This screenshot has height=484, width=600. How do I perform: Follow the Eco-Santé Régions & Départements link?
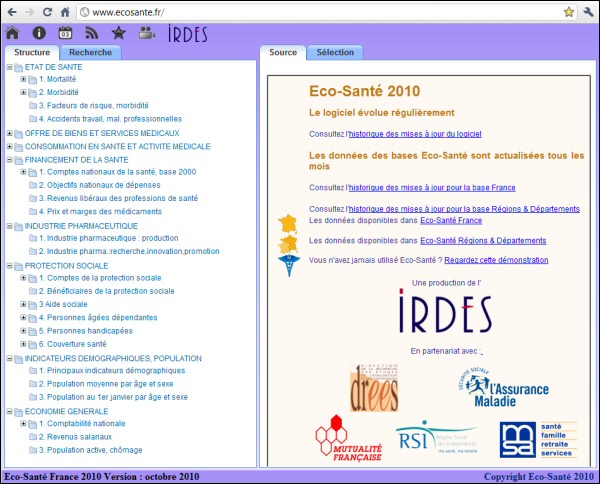point(483,241)
